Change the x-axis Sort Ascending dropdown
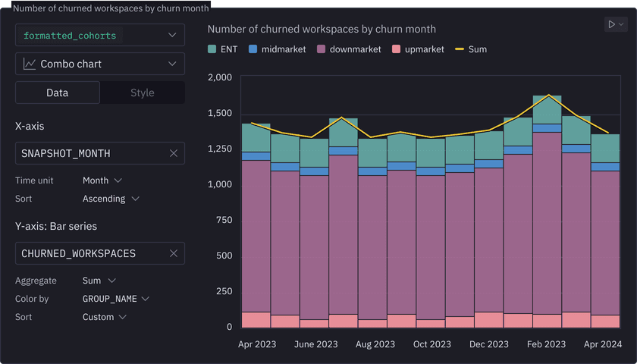 click(x=111, y=199)
